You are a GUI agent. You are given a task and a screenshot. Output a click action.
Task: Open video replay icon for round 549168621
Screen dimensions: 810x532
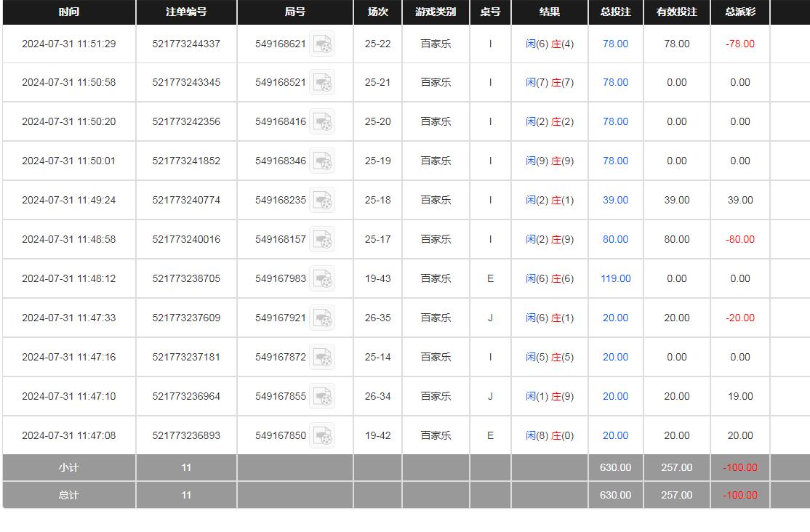click(322, 44)
